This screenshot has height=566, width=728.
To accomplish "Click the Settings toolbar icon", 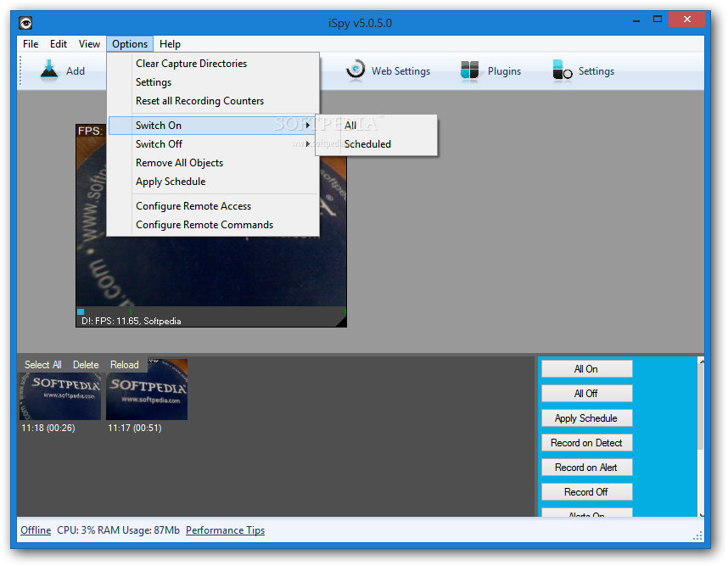I will click(563, 71).
